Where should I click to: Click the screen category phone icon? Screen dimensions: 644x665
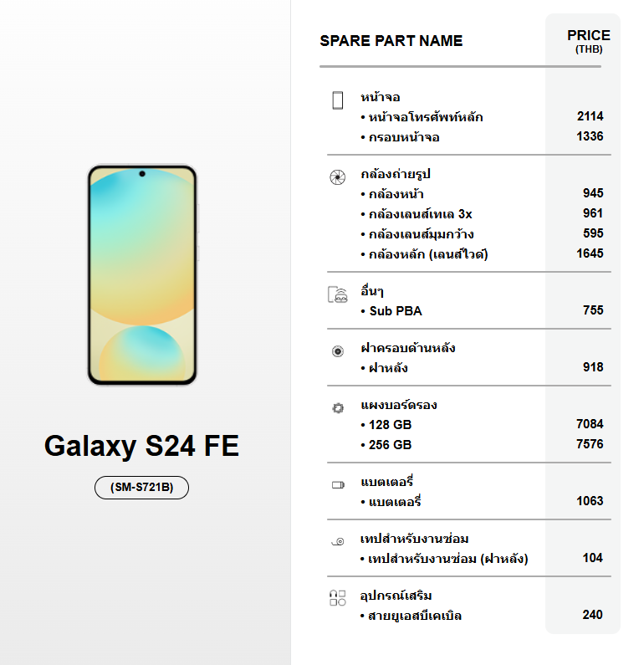tap(338, 100)
